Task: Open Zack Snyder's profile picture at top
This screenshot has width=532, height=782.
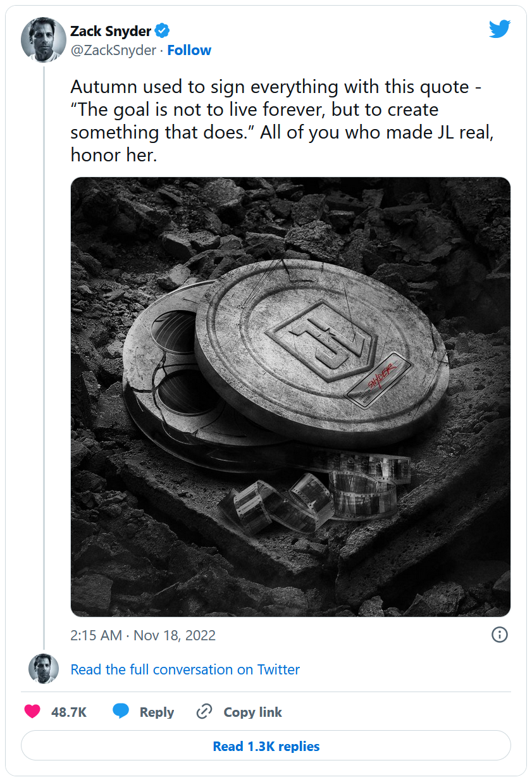Action: click(x=44, y=40)
